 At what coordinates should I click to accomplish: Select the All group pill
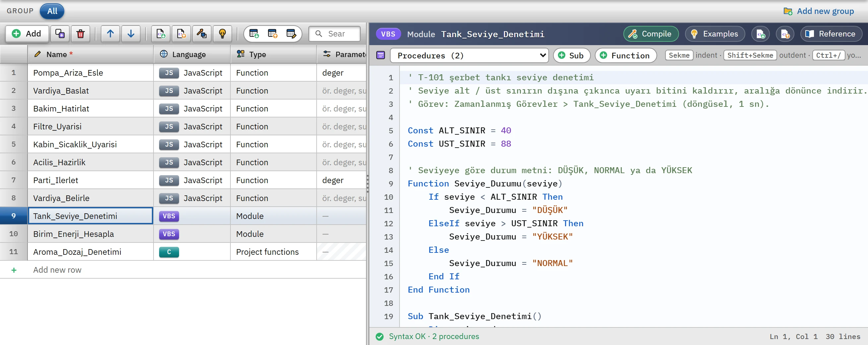52,11
